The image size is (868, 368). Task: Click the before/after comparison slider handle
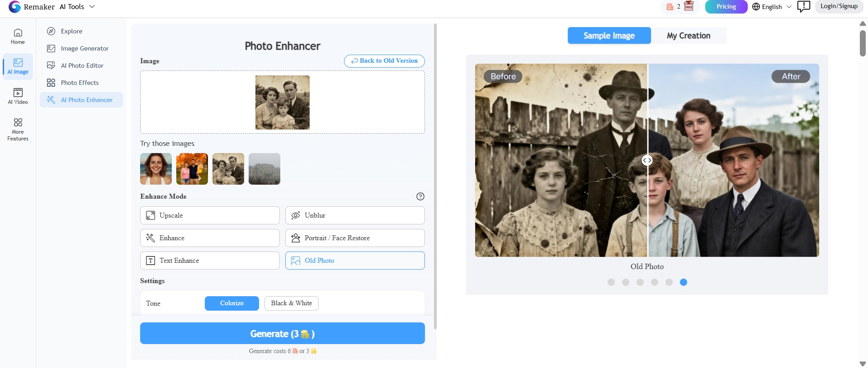pos(647,160)
